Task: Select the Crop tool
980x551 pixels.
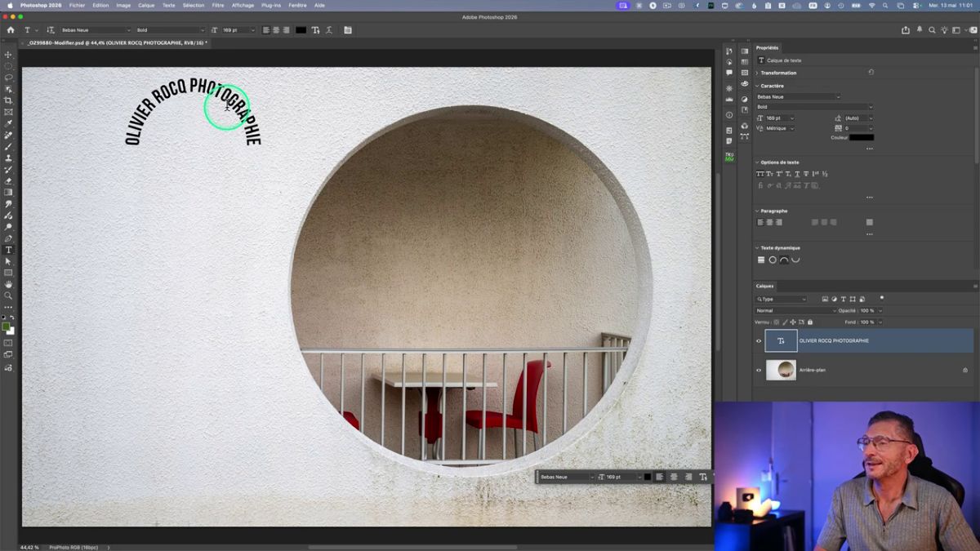Action: [8, 100]
